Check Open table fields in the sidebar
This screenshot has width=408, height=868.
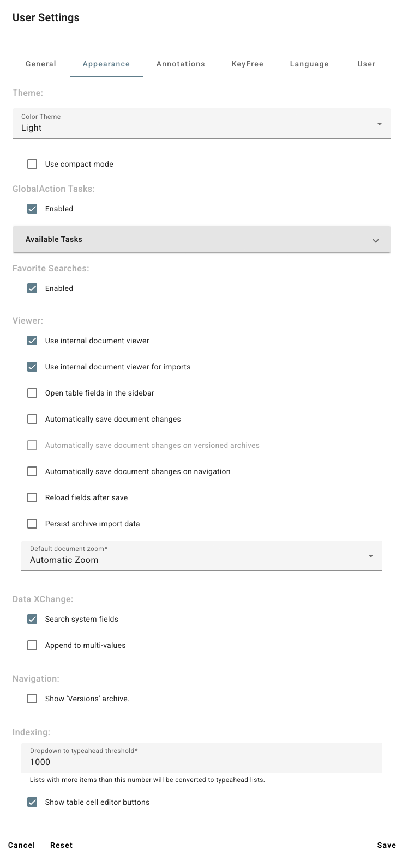pyautogui.click(x=32, y=393)
